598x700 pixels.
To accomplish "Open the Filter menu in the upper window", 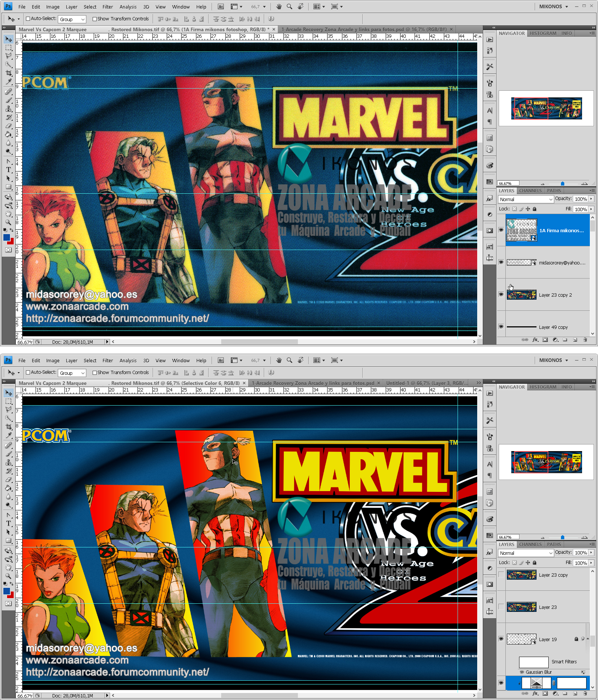I will pos(107,7).
